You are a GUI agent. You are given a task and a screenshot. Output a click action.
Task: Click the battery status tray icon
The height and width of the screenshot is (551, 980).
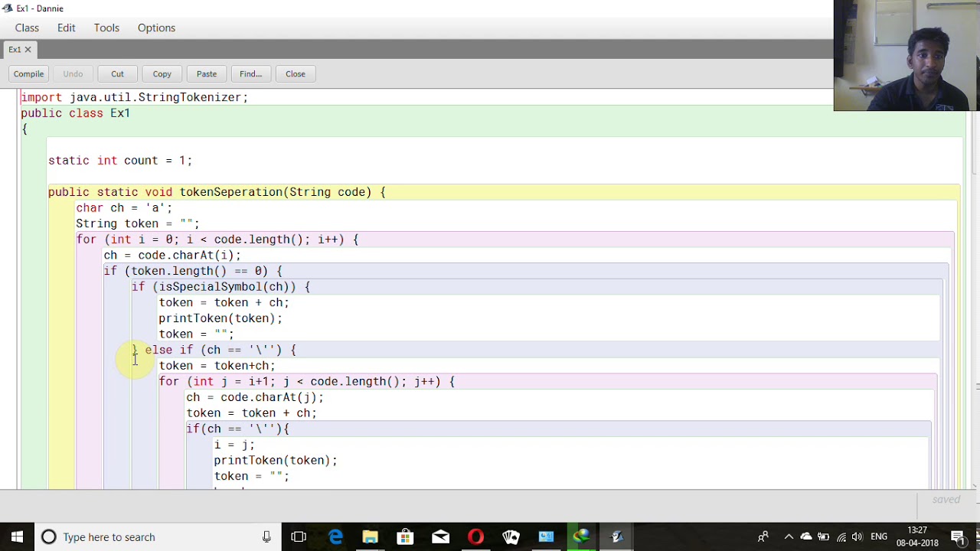click(824, 536)
